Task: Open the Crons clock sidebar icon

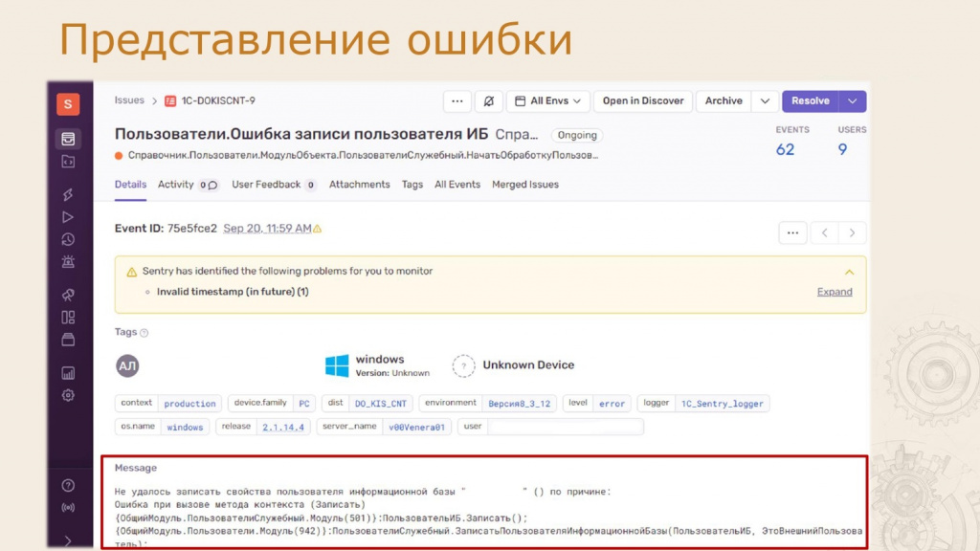Action: click(68, 239)
